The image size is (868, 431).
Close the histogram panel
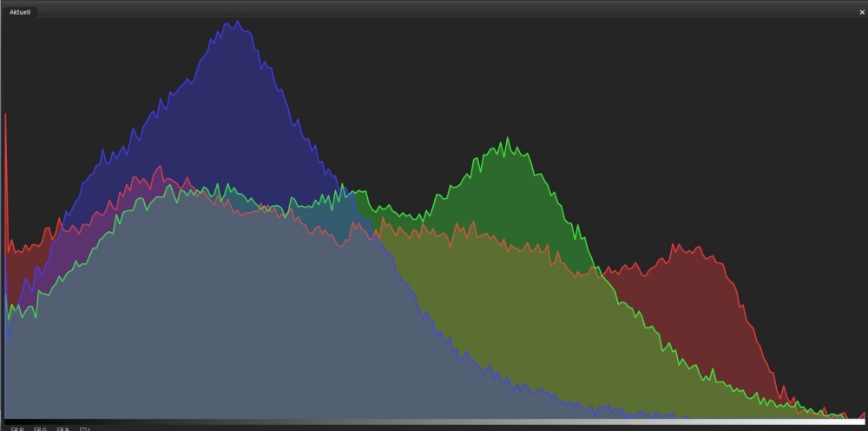point(861,12)
